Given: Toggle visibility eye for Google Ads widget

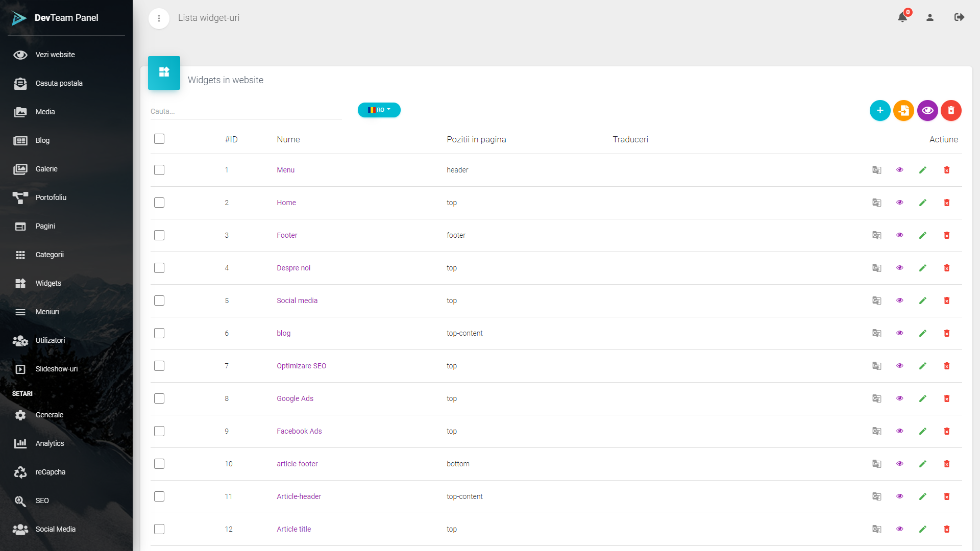Looking at the screenshot, I should [x=900, y=398].
